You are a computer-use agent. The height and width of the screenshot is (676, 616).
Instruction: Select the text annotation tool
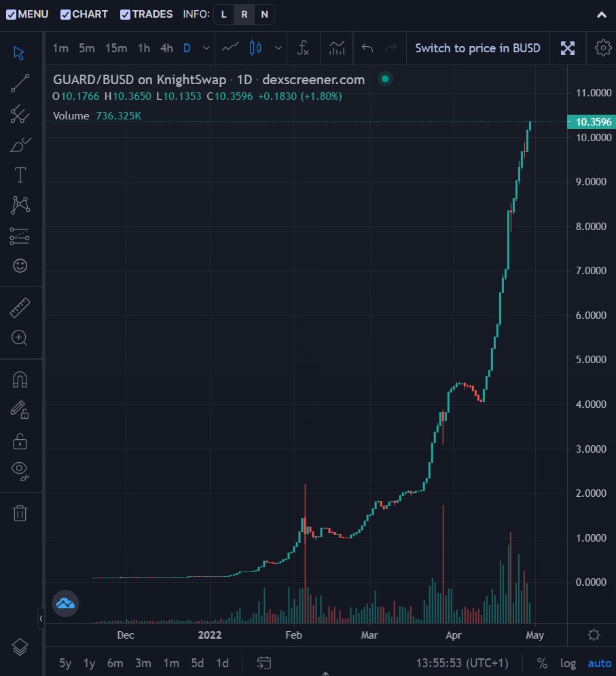[20, 175]
